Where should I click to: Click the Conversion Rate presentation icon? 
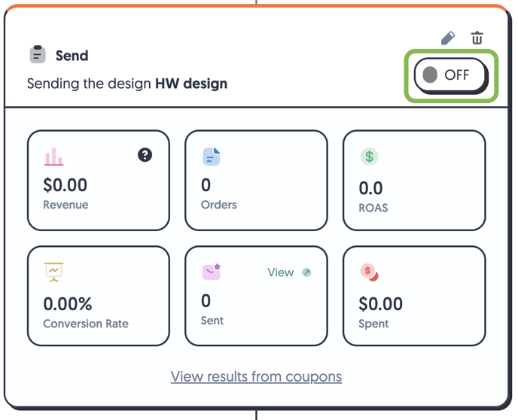click(53, 272)
